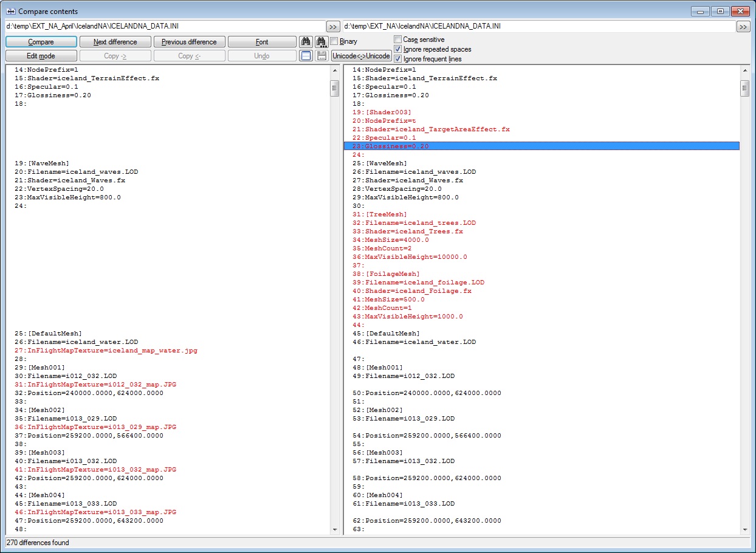Go to Previous difference
Screen dimensions: 756x553
(190, 42)
